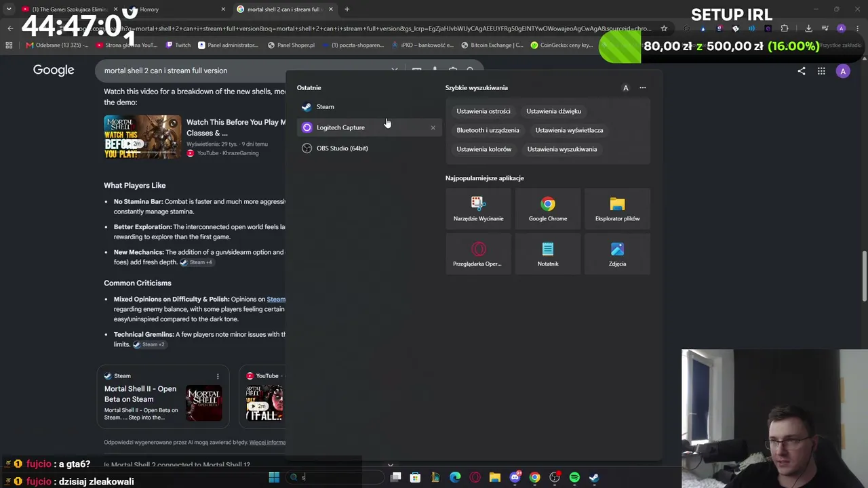868x488 pixels.
Task: Open a new Chrome tab
Action: pos(347,9)
